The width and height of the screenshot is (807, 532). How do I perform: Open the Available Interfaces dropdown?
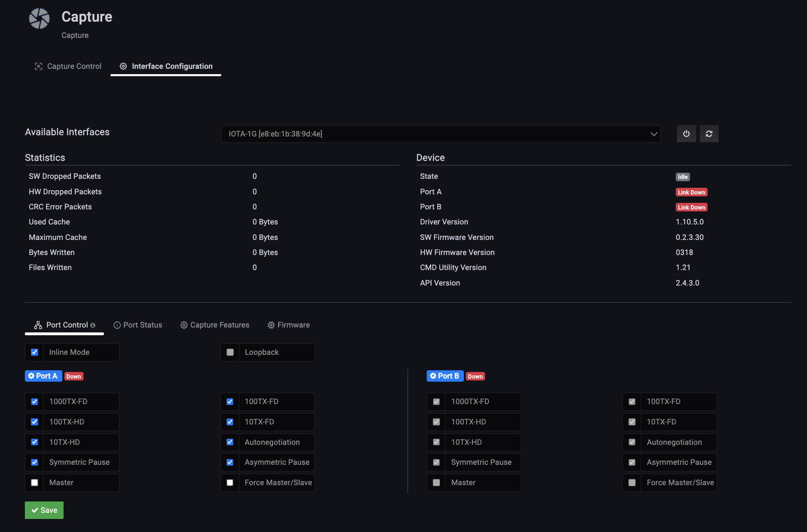click(x=440, y=134)
